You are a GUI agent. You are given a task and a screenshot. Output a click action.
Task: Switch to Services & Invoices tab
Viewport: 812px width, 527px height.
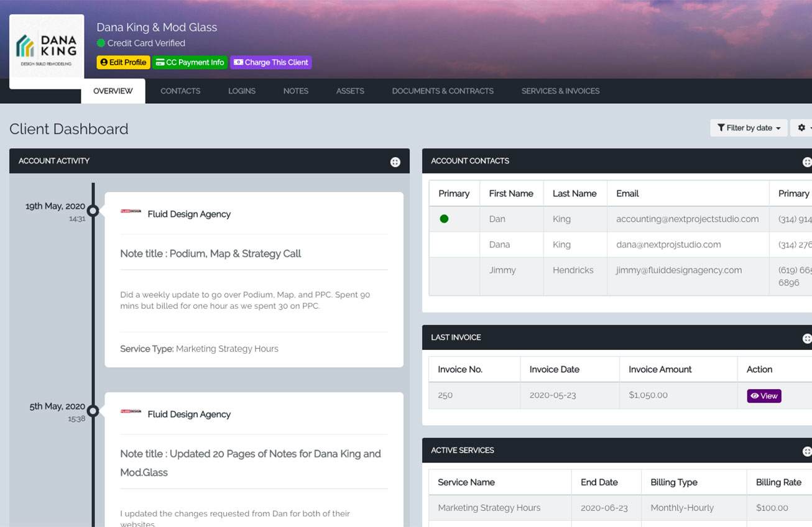tap(561, 91)
